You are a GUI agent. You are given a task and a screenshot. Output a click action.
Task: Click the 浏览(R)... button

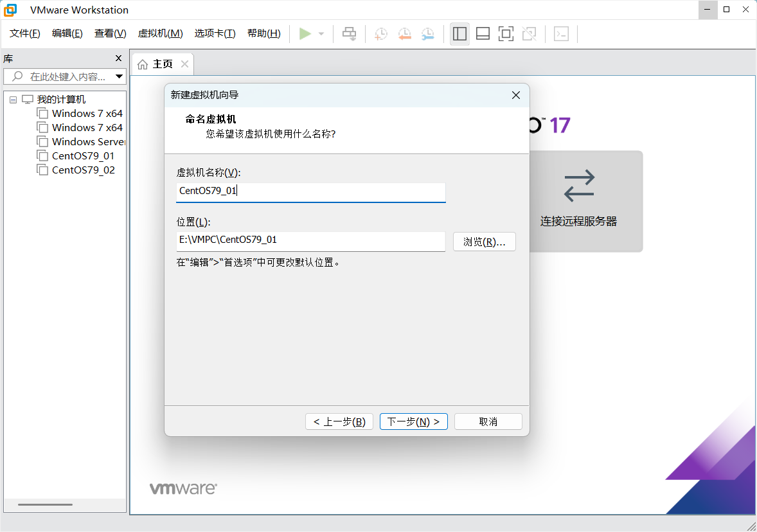485,242
